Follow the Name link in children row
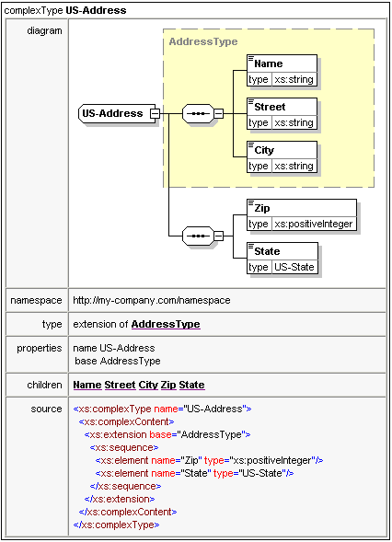Viewport: 392px width, 542px height. 87,385
